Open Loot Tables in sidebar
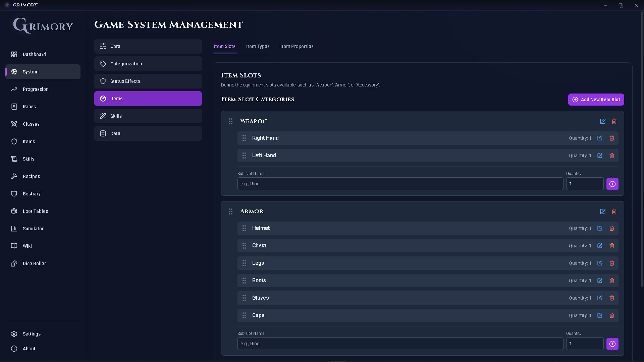 35,211
